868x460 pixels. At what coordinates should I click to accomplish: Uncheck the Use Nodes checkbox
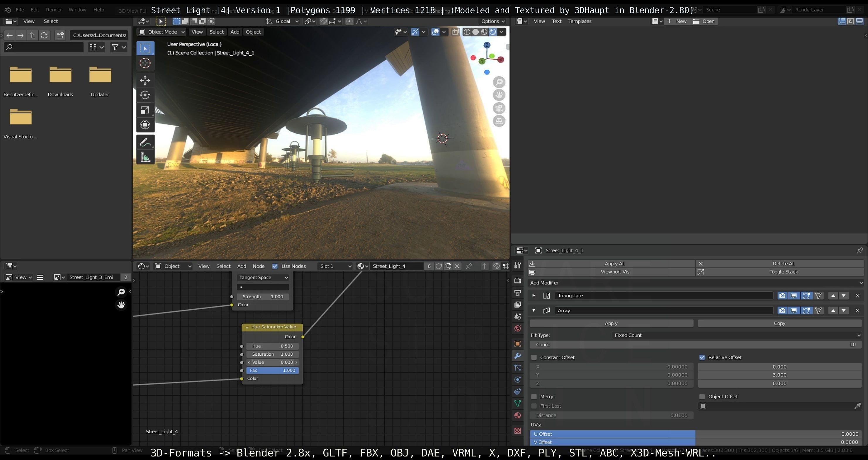275,266
